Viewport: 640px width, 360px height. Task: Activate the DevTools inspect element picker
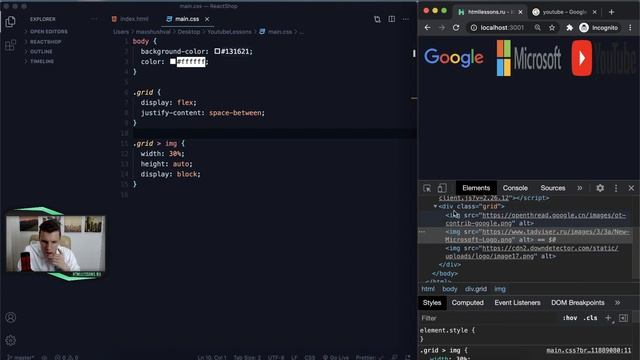427,188
